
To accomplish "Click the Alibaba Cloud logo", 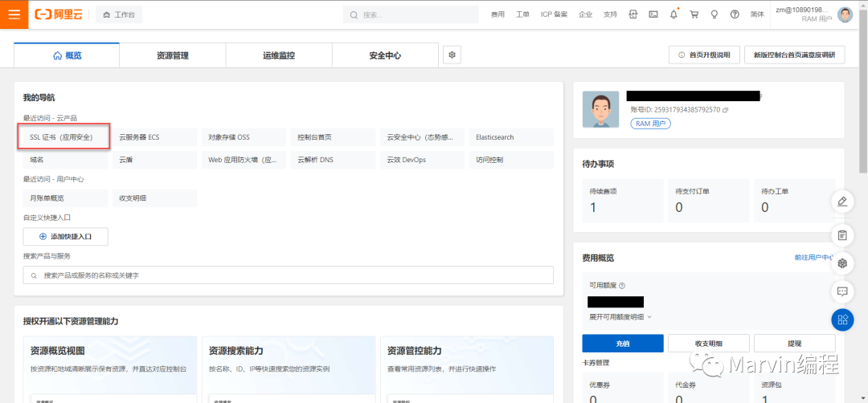I will 58,14.
